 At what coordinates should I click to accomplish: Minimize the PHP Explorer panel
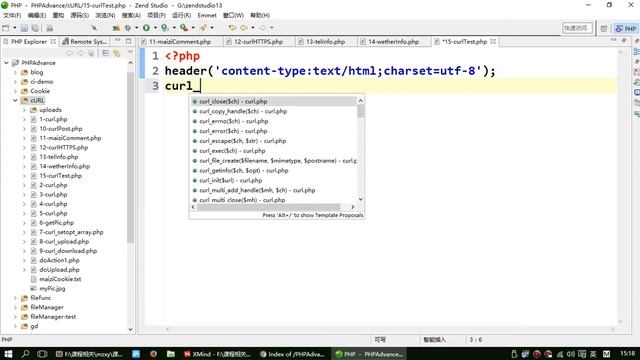(118, 41)
